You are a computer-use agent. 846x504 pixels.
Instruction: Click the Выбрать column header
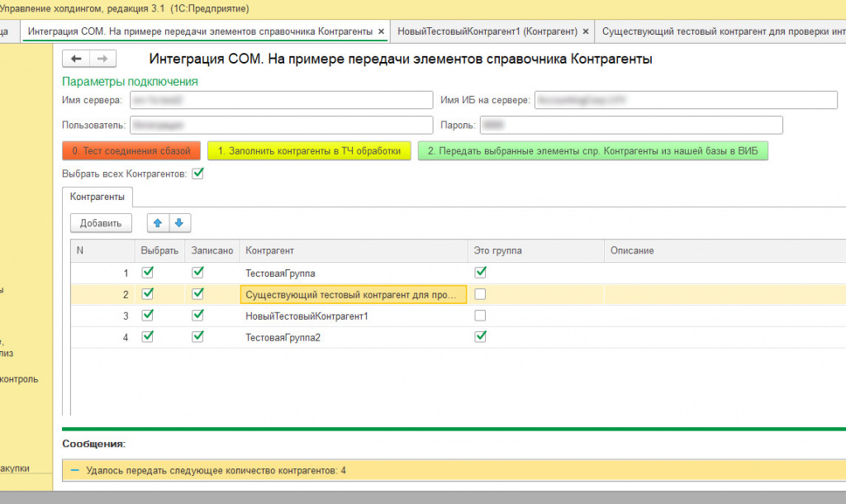click(159, 251)
